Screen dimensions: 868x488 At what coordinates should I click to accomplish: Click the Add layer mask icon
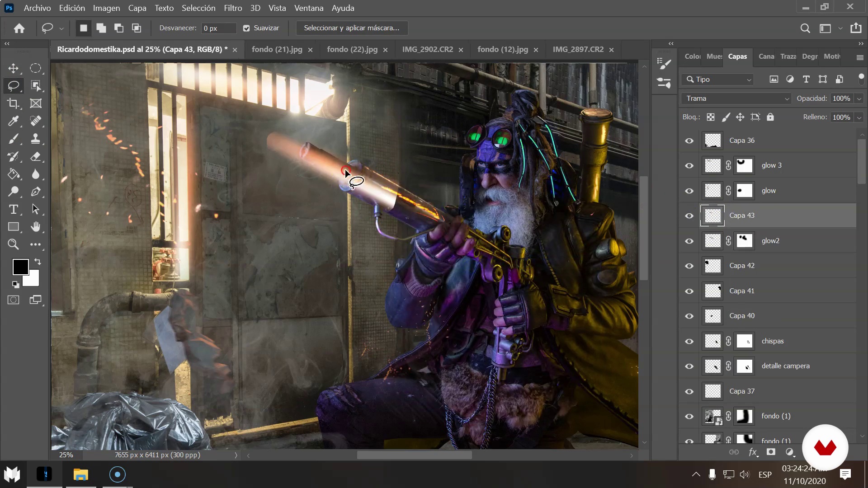point(771,452)
